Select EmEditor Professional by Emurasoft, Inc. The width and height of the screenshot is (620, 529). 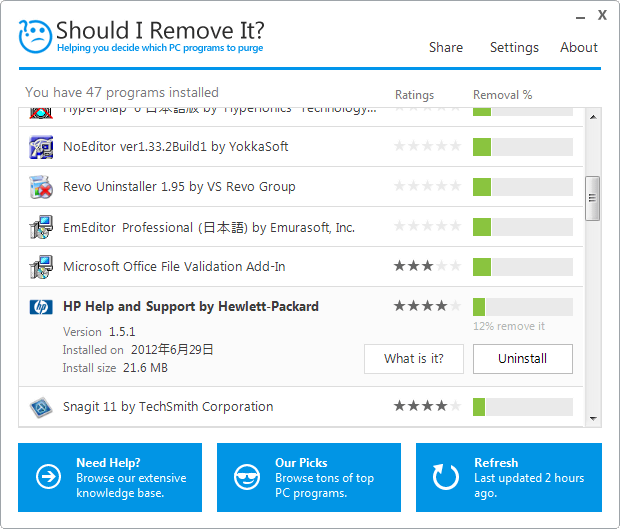[301, 227]
